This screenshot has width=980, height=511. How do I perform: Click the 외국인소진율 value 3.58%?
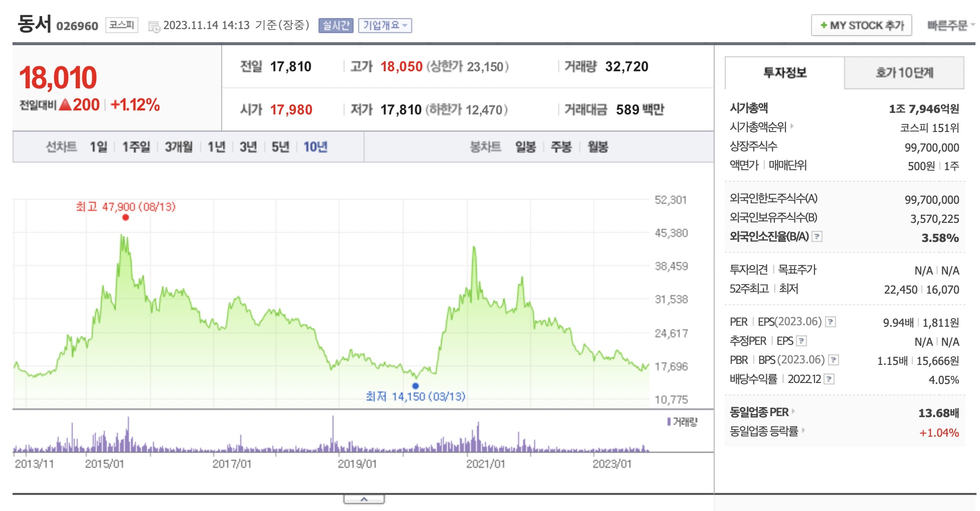pos(940,237)
